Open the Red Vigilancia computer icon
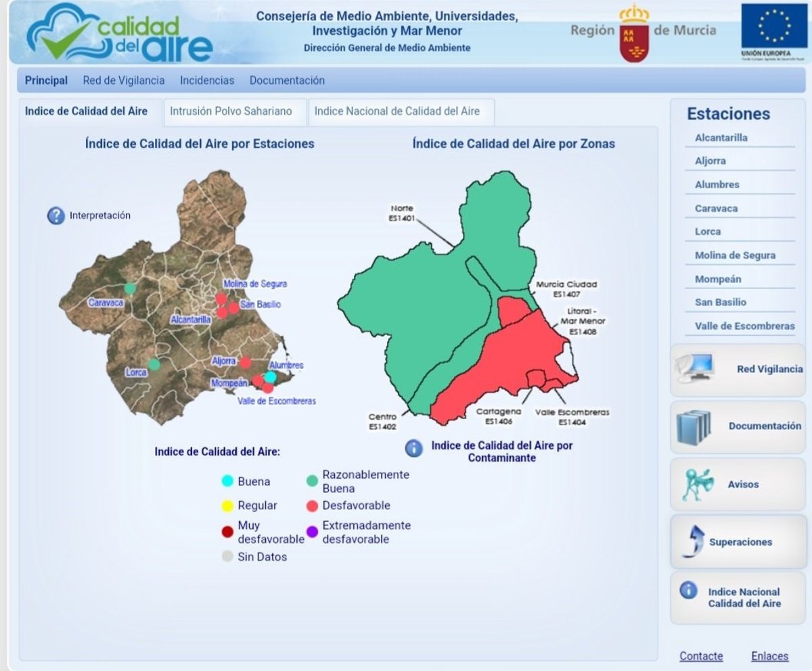812x671 pixels. (x=696, y=369)
